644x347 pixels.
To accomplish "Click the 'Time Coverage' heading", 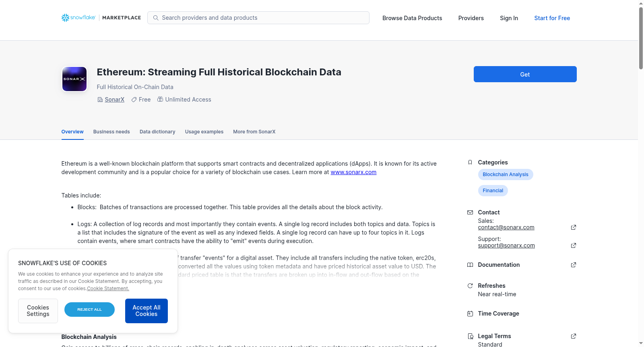I will click(498, 314).
